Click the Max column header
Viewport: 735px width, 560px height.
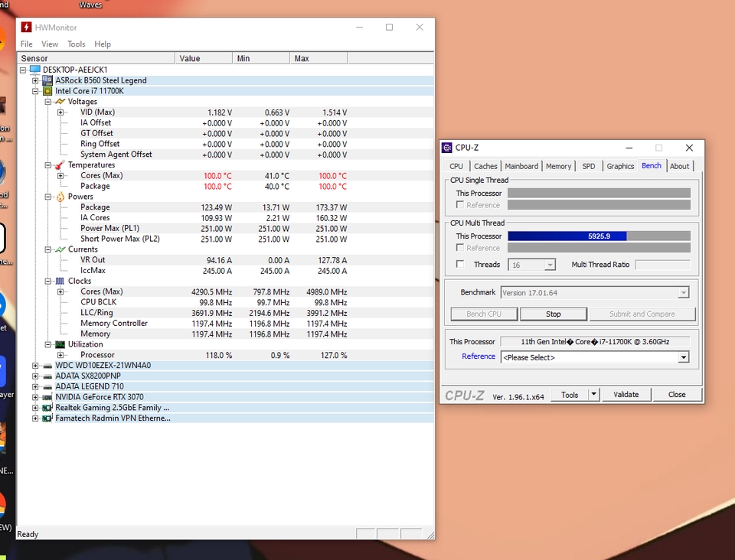(x=318, y=58)
